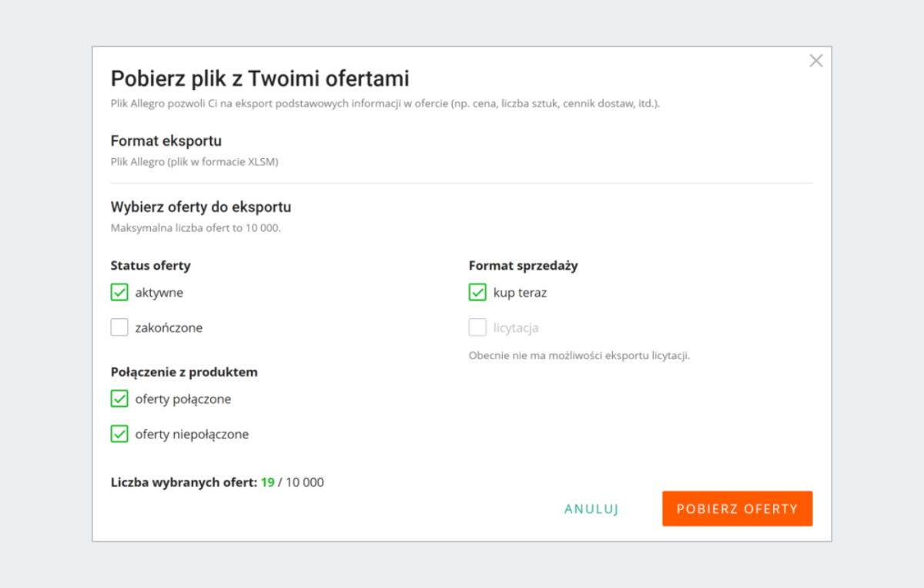Click the "Format eksportu" heading
Image resolution: width=924 pixels, height=588 pixels.
(166, 141)
